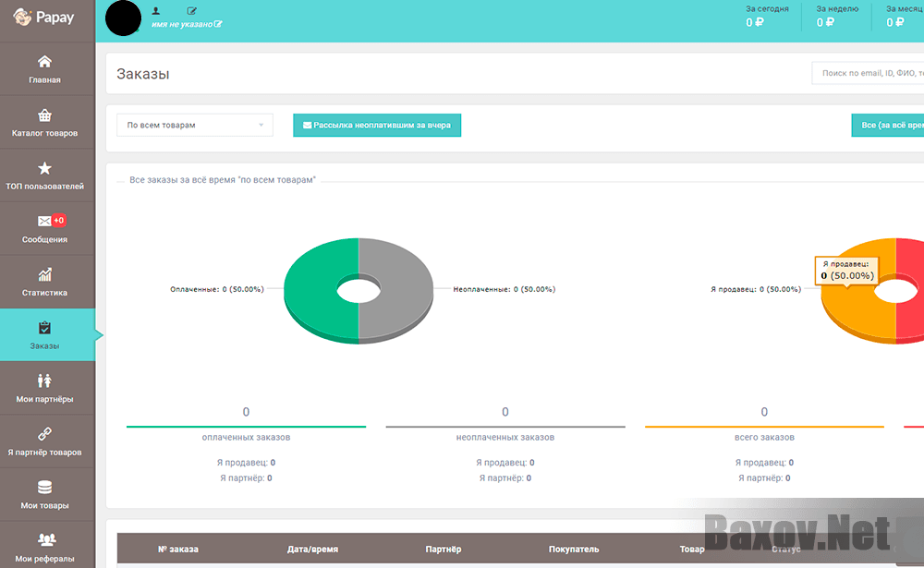Click the search field 'Поиск по email, ID, ФИО'
The image size is (924, 568).
click(869, 73)
